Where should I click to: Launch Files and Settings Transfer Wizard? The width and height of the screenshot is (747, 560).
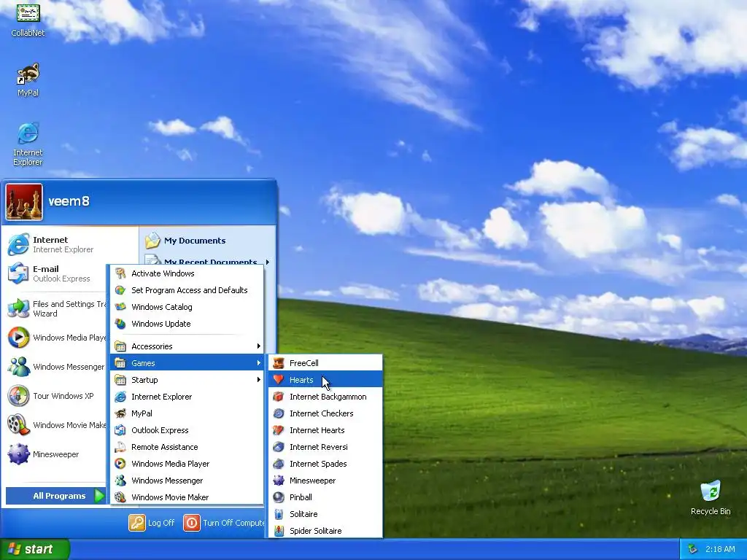click(x=55, y=308)
